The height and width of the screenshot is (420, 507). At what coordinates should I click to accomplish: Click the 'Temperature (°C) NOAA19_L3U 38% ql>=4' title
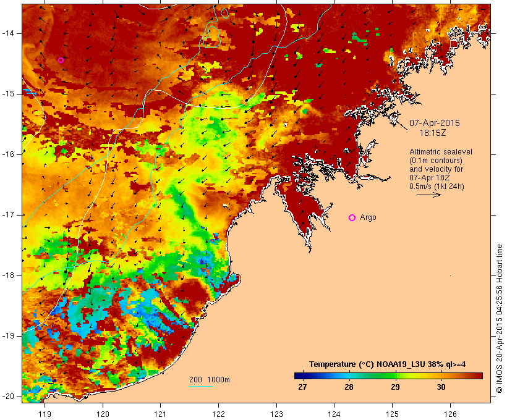388,364
